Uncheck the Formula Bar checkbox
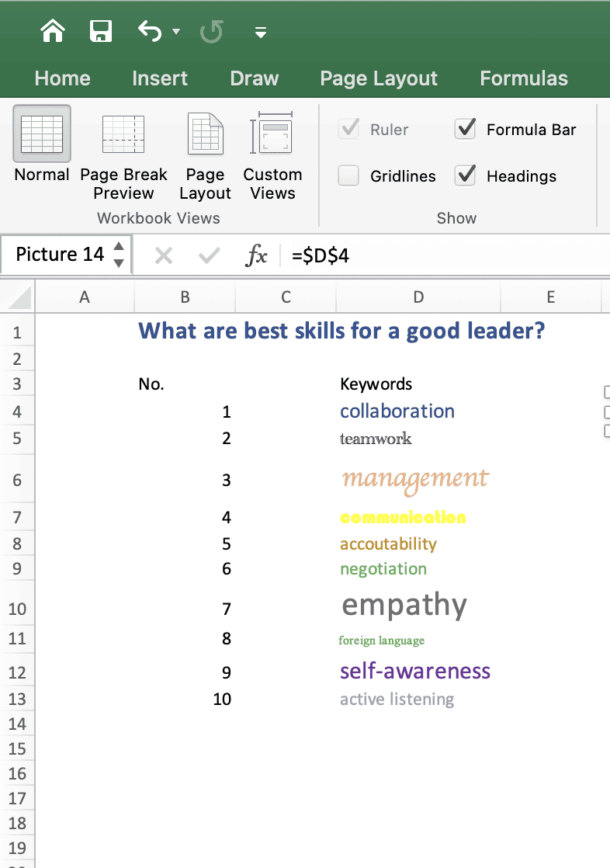 [465, 129]
